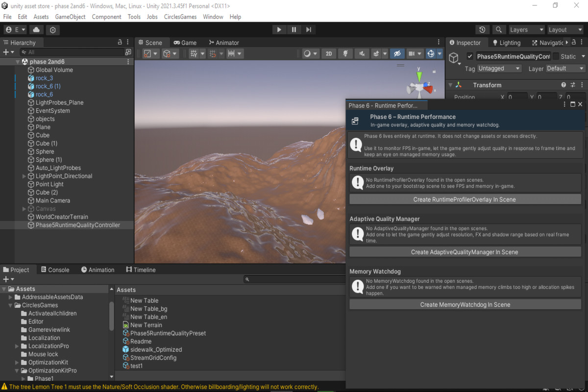The height and width of the screenshot is (392, 588).
Task: Open the GameObject menu
Action: (x=70, y=17)
